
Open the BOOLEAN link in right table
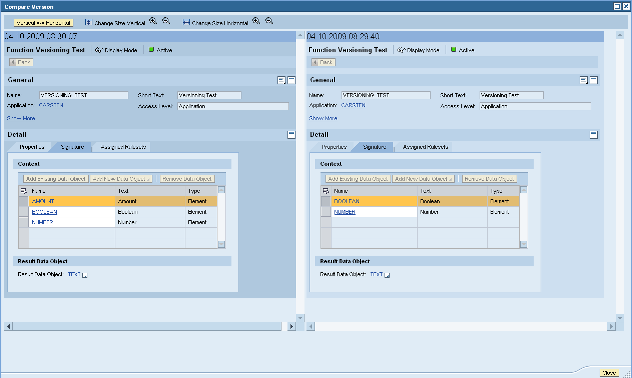[x=346, y=201]
